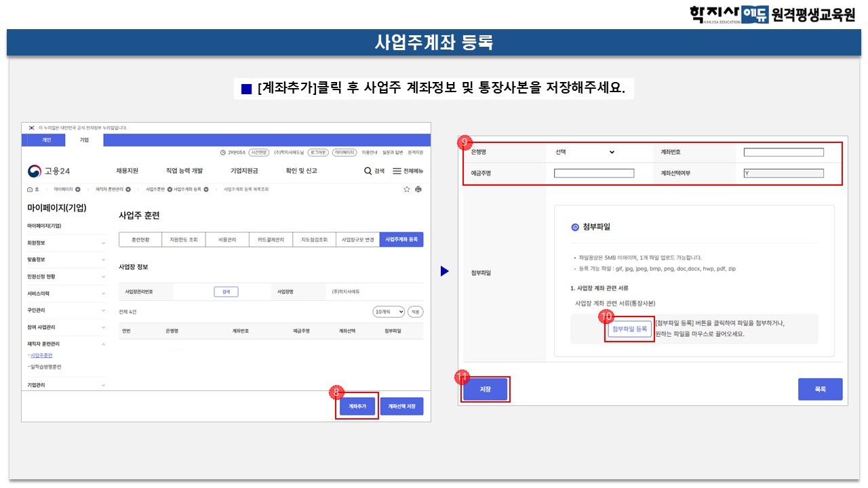Click the 계좌추가 button
The image size is (868, 488).
(x=357, y=406)
